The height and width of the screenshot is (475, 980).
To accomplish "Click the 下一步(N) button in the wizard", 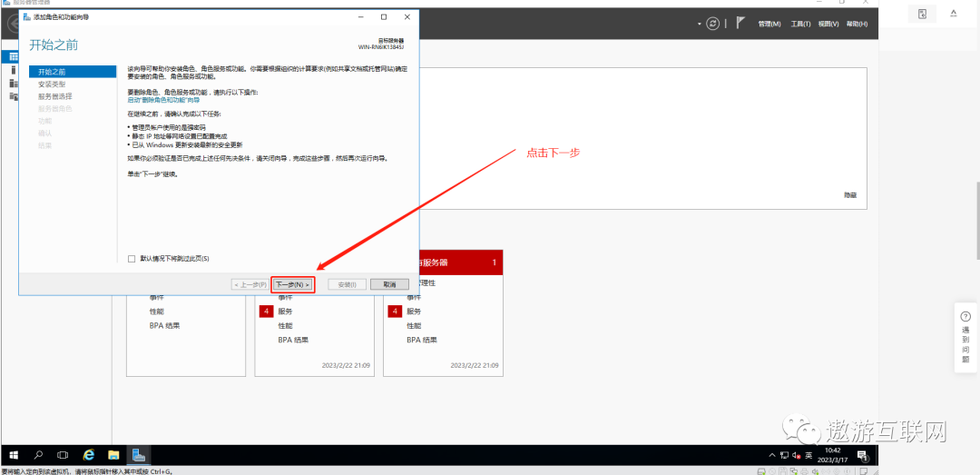I will pyautogui.click(x=292, y=284).
